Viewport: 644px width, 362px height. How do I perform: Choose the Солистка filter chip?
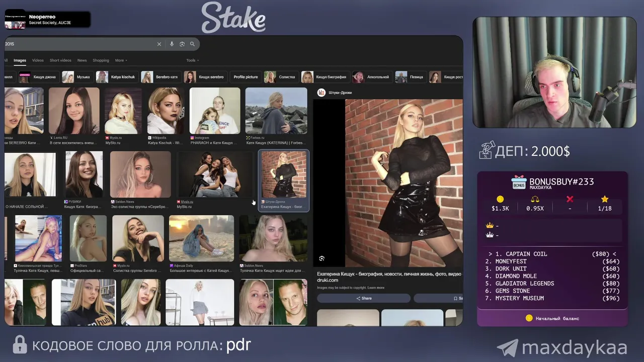click(281, 77)
